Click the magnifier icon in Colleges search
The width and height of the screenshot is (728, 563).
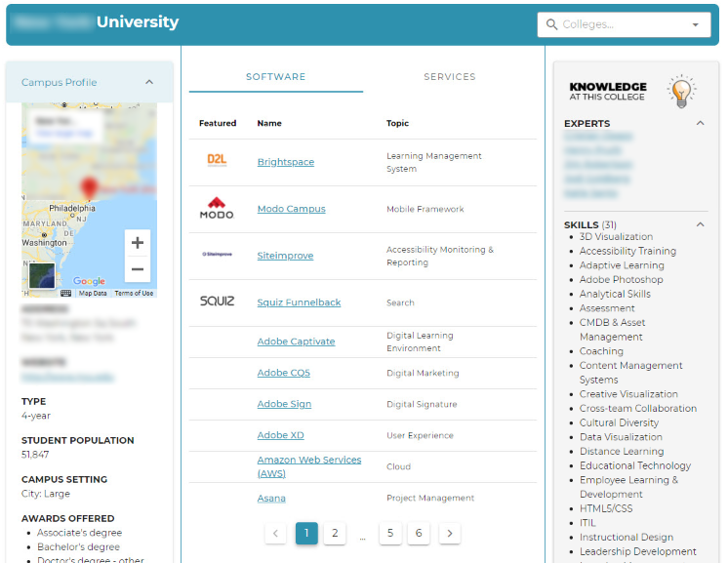[551, 24]
